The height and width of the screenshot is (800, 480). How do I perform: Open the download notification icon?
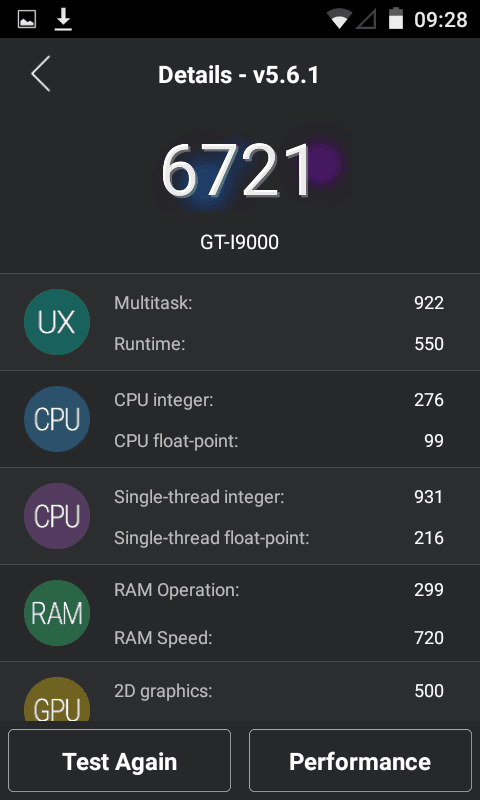63,19
